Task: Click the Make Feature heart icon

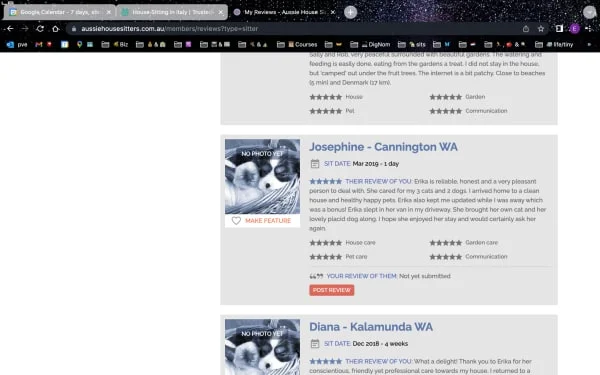Action: [x=236, y=221]
